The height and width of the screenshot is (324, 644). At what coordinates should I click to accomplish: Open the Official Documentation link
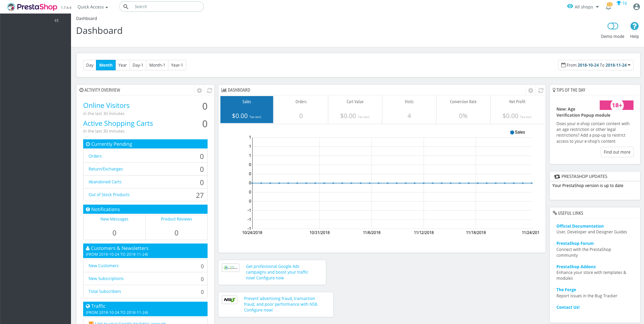[x=580, y=226]
